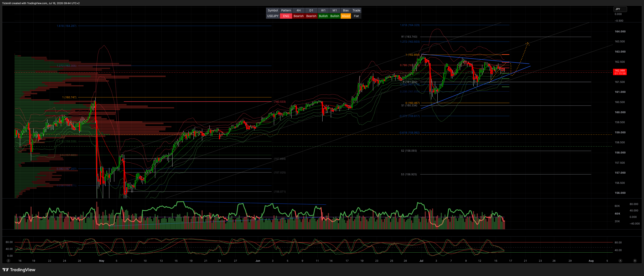The image size is (644, 276).
Task: Click the TradingView logo
Action: coord(19,270)
